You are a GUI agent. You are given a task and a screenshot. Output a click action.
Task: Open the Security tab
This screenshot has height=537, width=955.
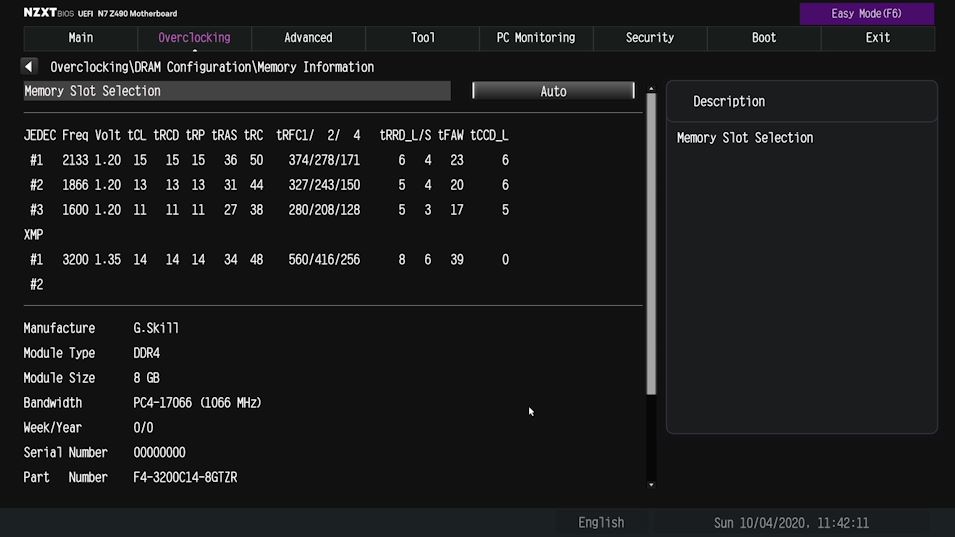(650, 38)
